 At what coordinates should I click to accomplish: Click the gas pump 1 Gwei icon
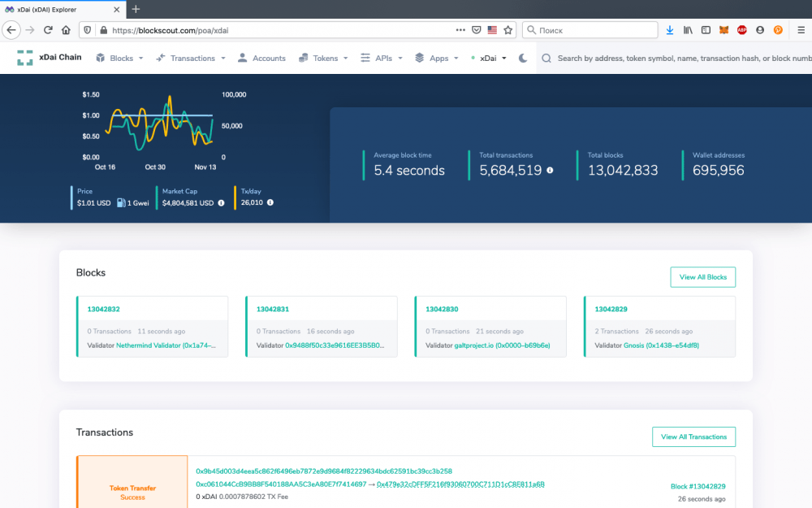pos(121,202)
